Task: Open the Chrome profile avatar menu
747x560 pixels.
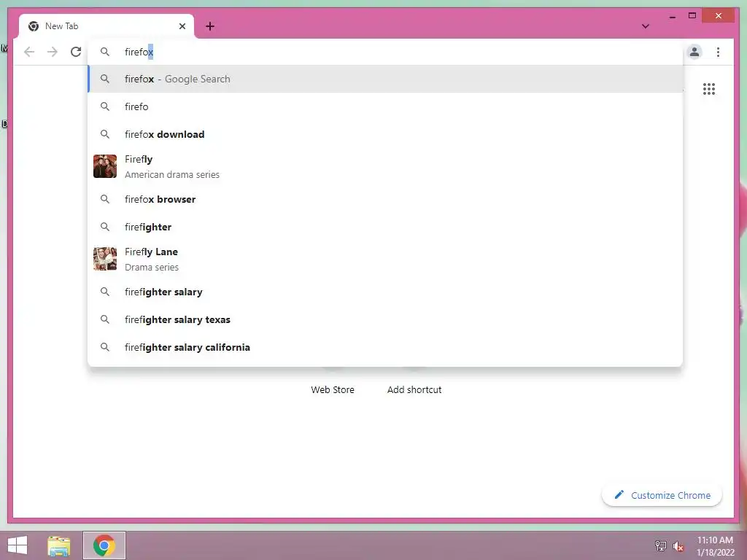Action: 694,52
